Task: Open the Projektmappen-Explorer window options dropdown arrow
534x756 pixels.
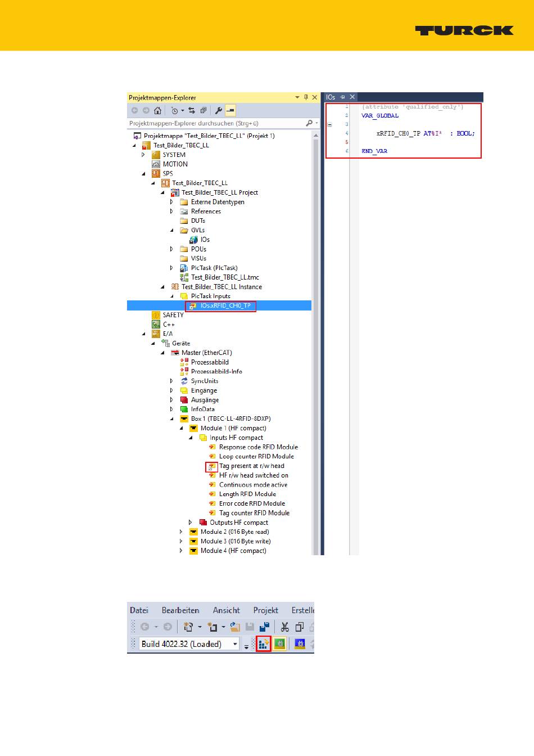Action: (x=297, y=97)
